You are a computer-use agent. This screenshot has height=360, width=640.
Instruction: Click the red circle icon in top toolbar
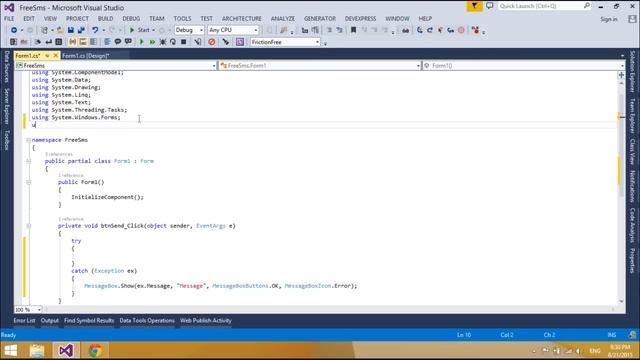[x=461, y=30]
